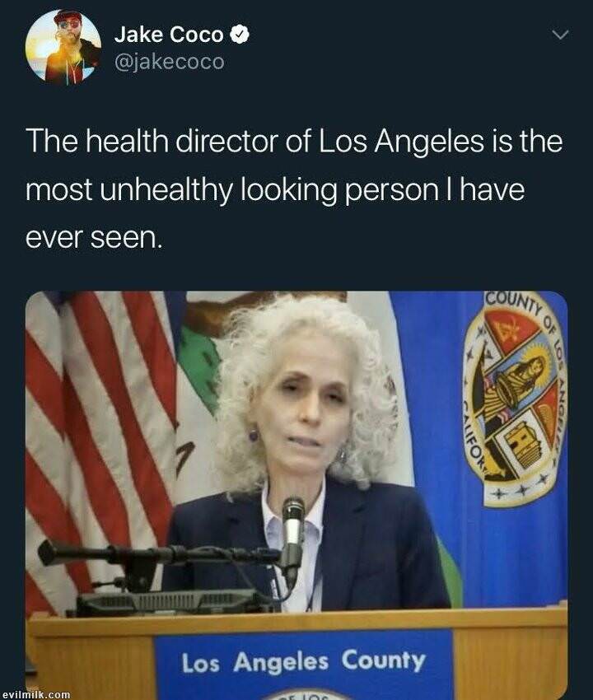Expand the tweet options chevron
Screen dimensions: 593x700
pyautogui.click(x=560, y=35)
